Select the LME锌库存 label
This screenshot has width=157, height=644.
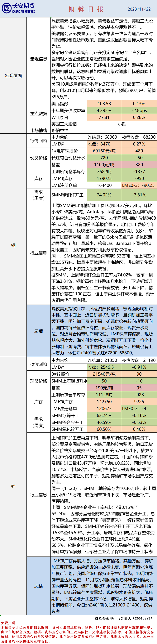[69, 402]
